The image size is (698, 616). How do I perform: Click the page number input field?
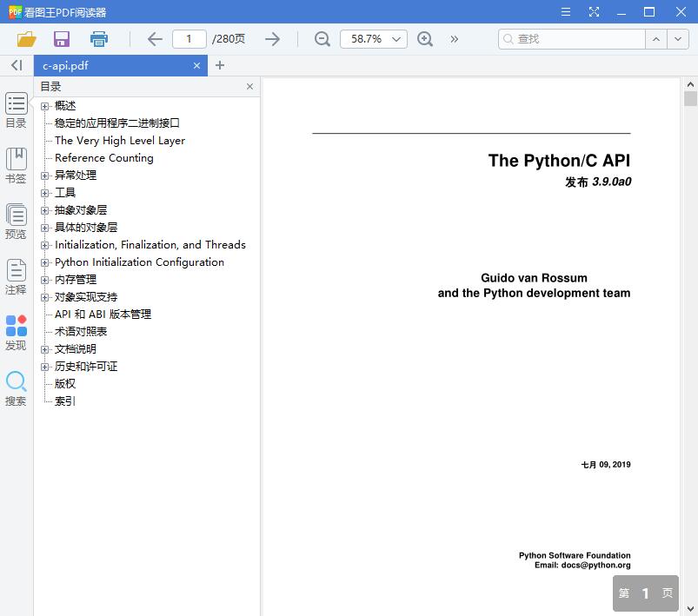pos(189,39)
